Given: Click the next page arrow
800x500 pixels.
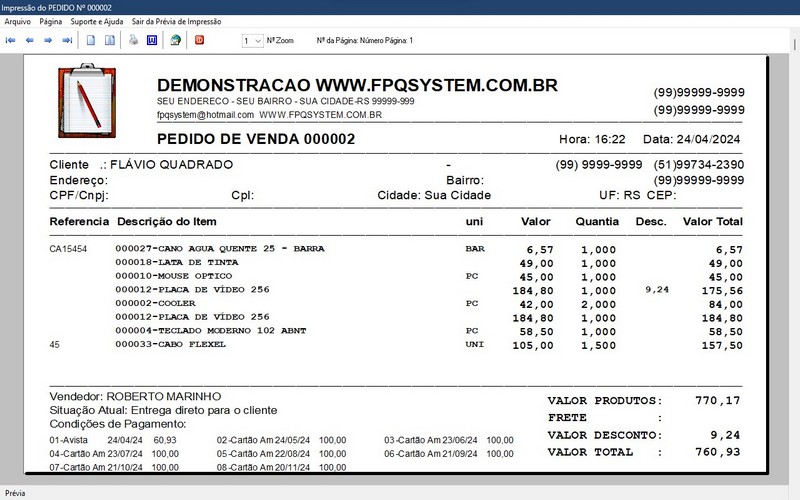Looking at the screenshot, I should [48, 41].
